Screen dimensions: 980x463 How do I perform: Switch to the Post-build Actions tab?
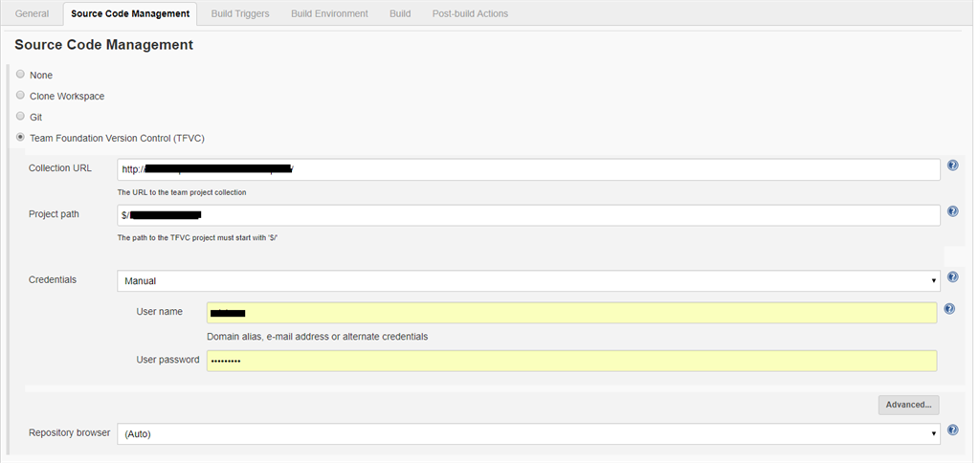pyautogui.click(x=470, y=13)
